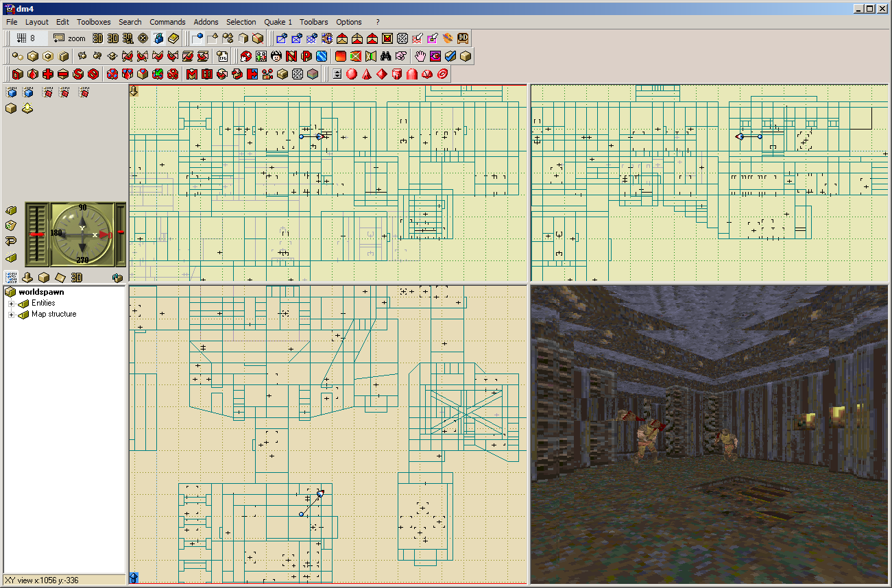Open the zoom selector button

click(70, 38)
